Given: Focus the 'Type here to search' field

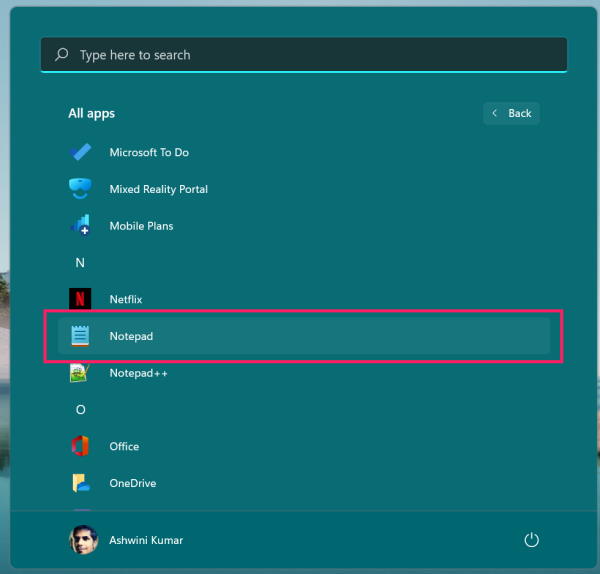Looking at the screenshot, I should (x=304, y=55).
